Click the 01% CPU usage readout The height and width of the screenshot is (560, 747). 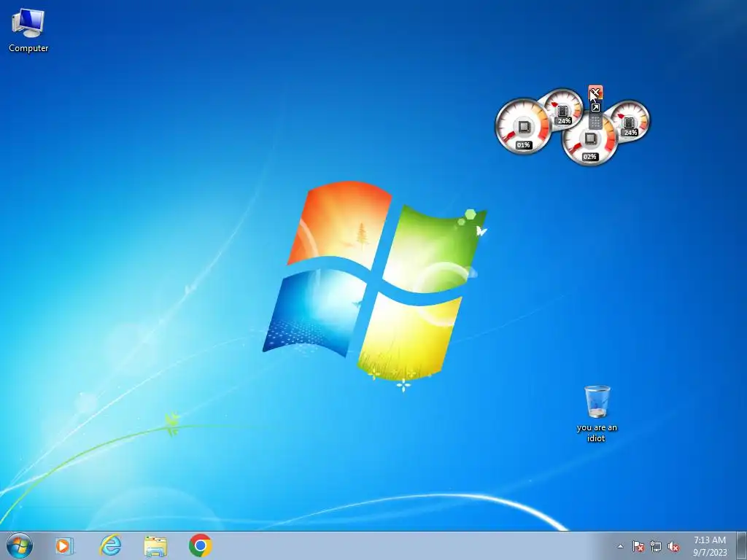[x=523, y=145]
